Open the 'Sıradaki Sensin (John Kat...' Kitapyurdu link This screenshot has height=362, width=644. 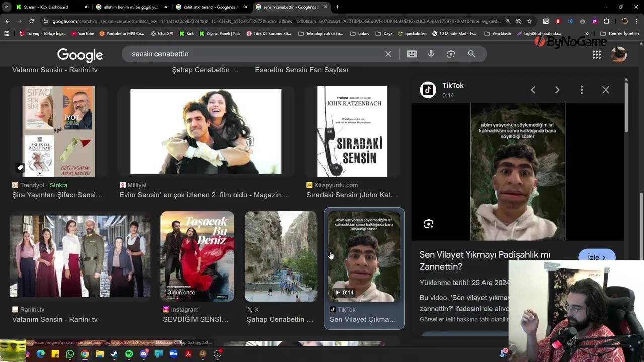point(352,195)
